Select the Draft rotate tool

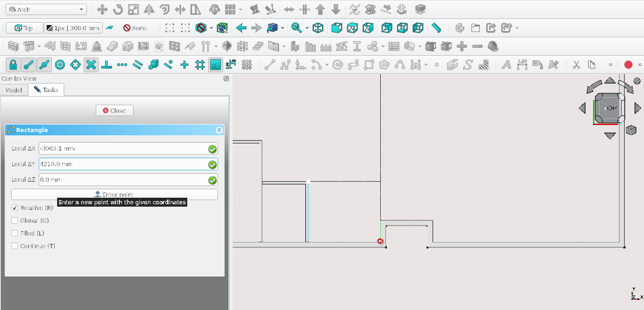pos(117,9)
